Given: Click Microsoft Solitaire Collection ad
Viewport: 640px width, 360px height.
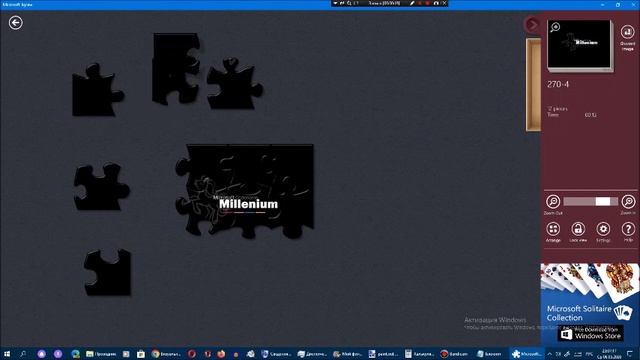Looking at the screenshot, I should point(590,304).
